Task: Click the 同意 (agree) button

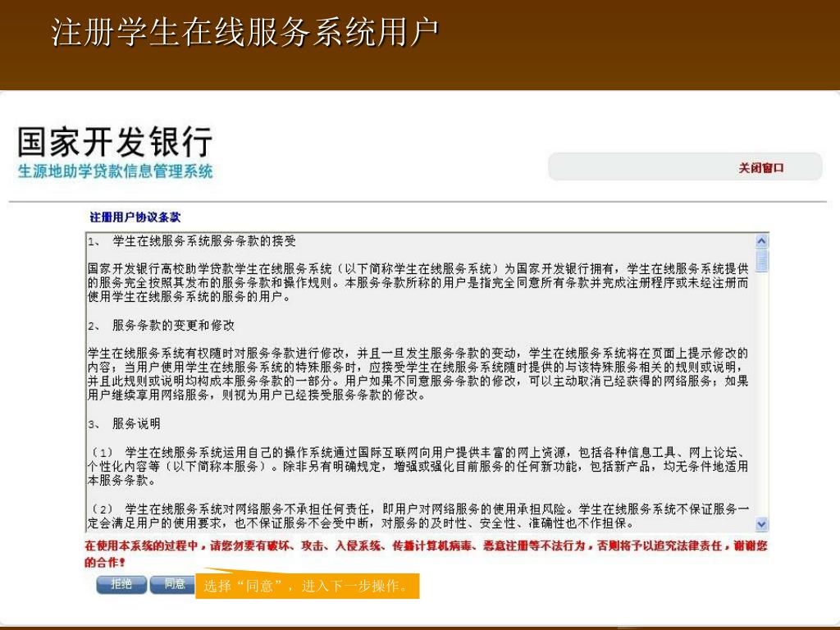Action: point(172,584)
